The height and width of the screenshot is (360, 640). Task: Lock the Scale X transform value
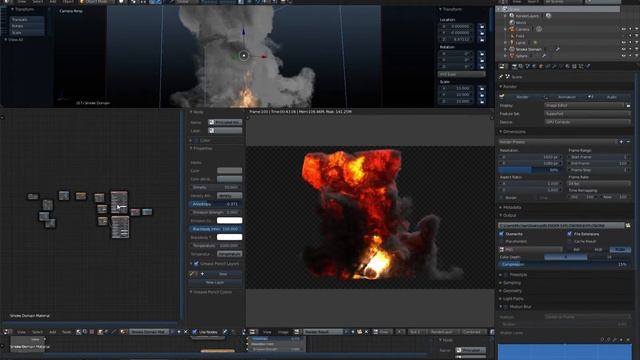click(x=482, y=88)
